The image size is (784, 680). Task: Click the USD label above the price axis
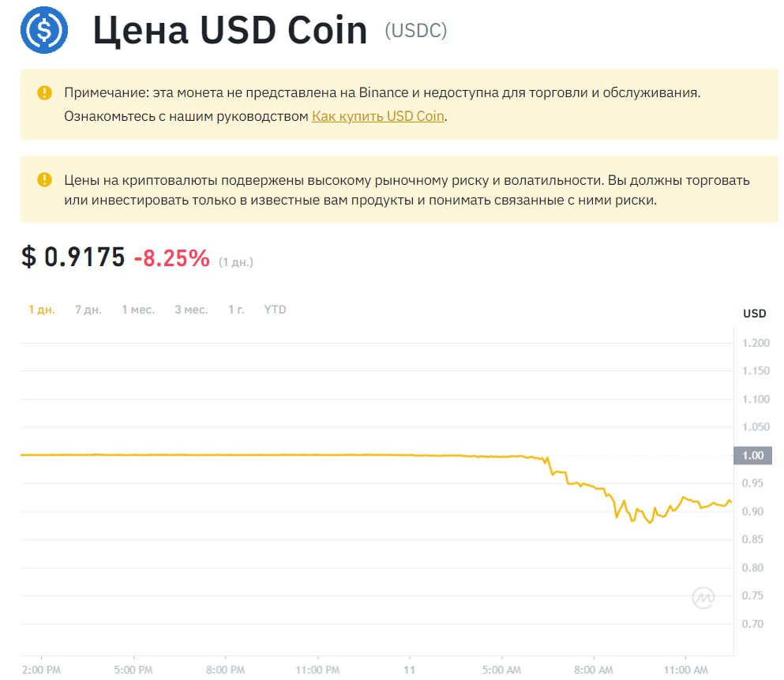click(x=755, y=314)
